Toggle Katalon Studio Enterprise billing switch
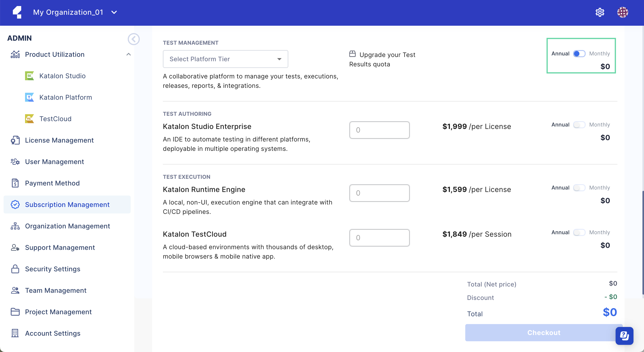The width and height of the screenshot is (644, 352). click(579, 125)
